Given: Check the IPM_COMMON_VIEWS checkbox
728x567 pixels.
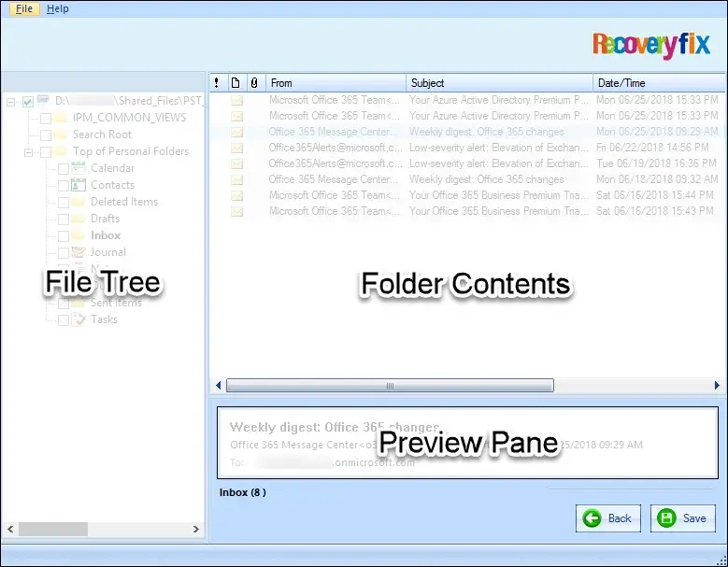Looking at the screenshot, I should pyautogui.click(x=46, y=119).
